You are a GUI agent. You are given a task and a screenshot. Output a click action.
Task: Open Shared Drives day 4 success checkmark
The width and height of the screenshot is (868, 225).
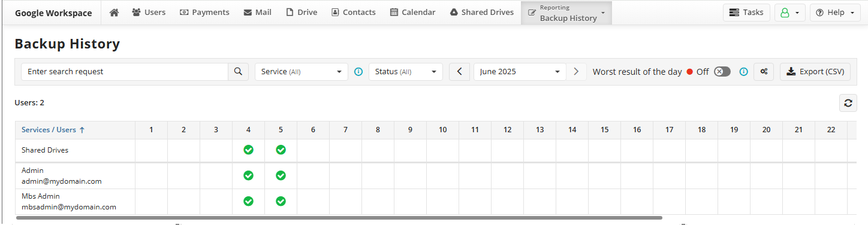click(x=248, y=150)
